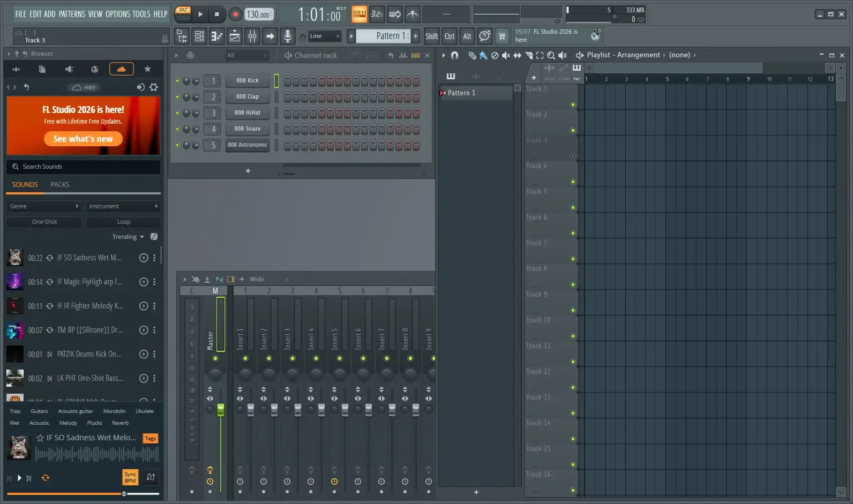
Task: Open the TOOLS menu
Action: pos(141,14)
